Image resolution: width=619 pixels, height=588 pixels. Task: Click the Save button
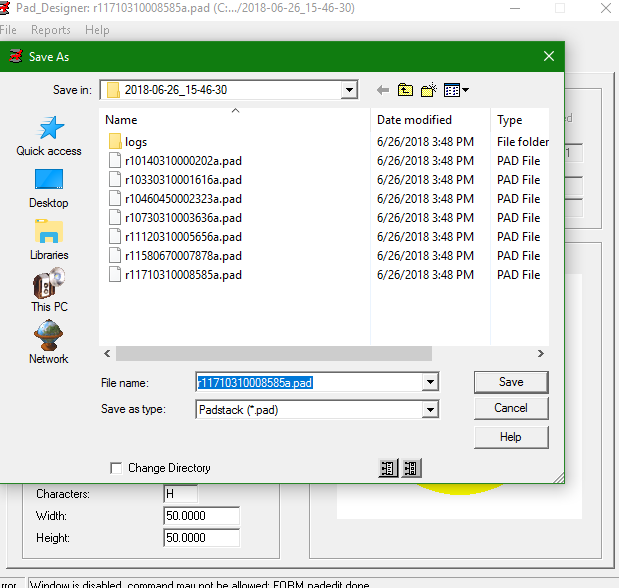(x=511, y=382)
